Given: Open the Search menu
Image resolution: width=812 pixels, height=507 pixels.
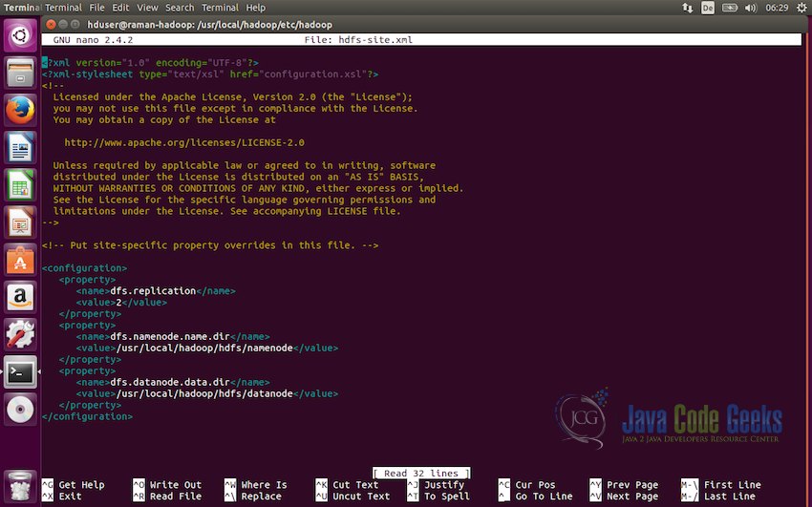Looking at the screenshot, I should [x=180, y=8].
